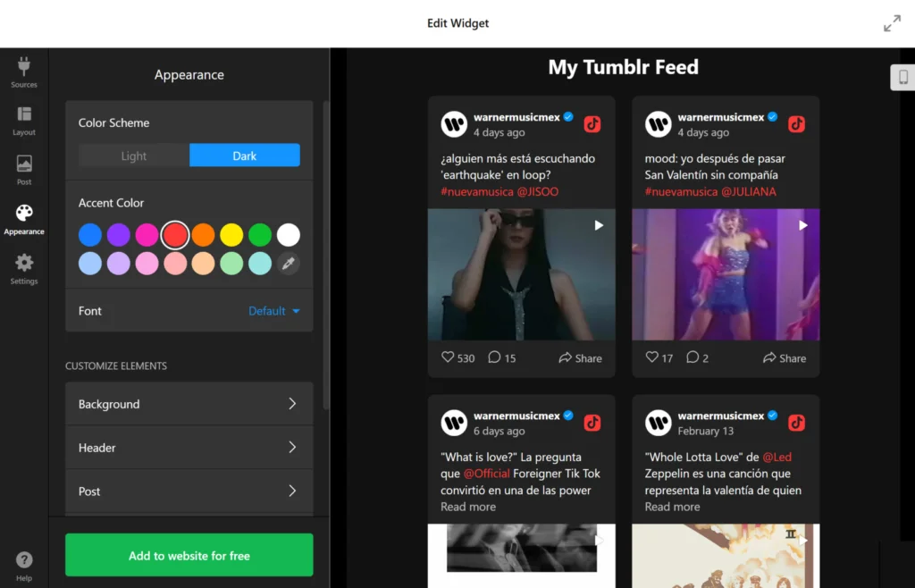Click the TikTok icon on the first post

(592, 124)
